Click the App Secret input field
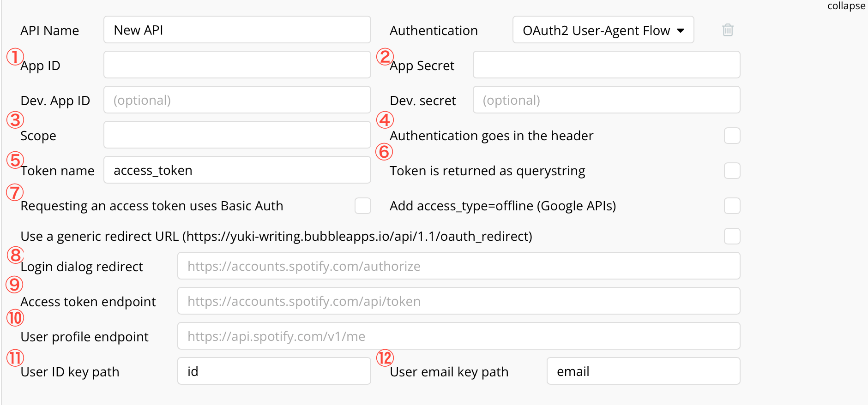Image resolution: width=868 pixels, height=405 pixels. click(x=606, y=65)
